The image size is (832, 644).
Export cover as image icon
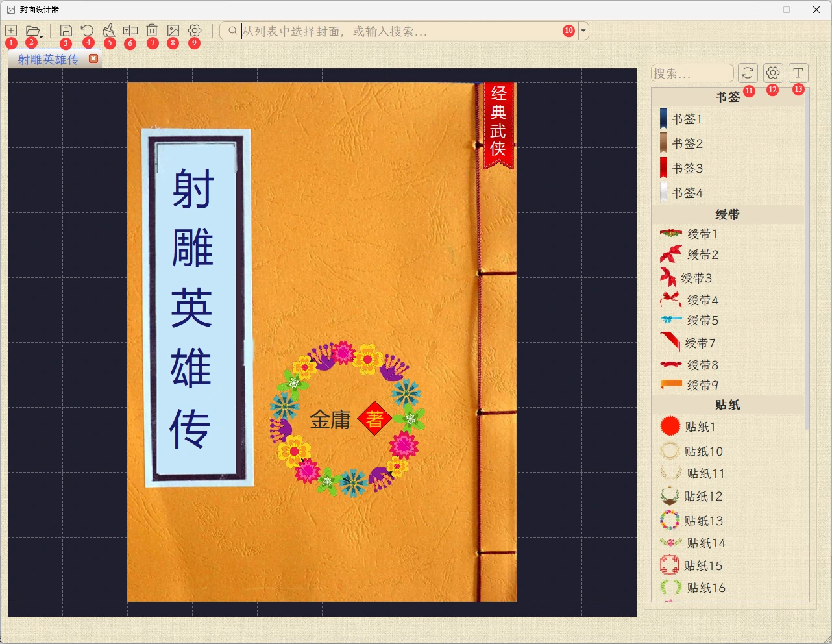click(x=173, y=31)
